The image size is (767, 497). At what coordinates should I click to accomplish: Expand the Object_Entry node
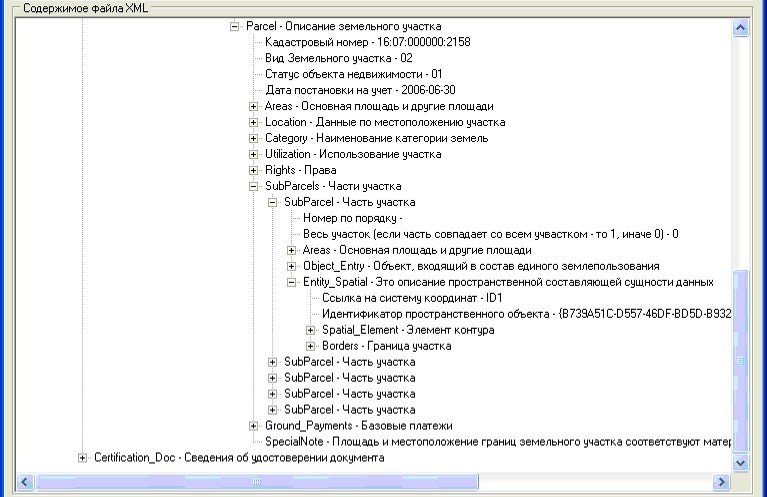click(x=292, y=267)
